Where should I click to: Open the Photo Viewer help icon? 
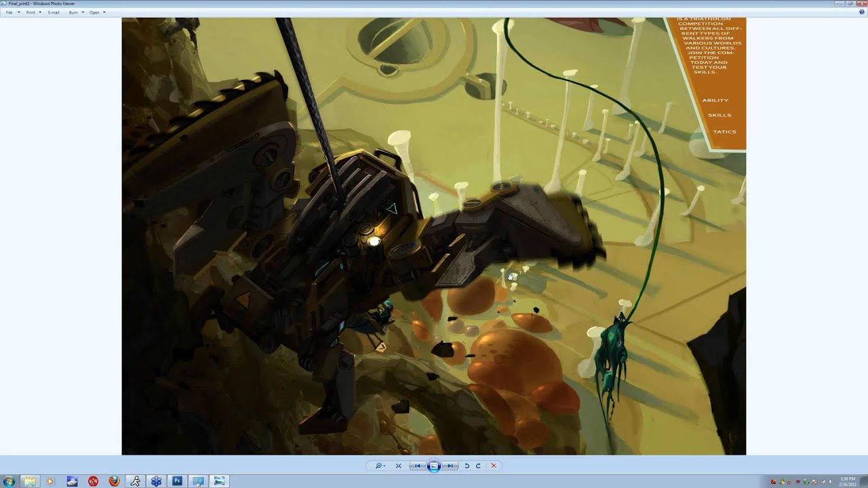(862, 12)
